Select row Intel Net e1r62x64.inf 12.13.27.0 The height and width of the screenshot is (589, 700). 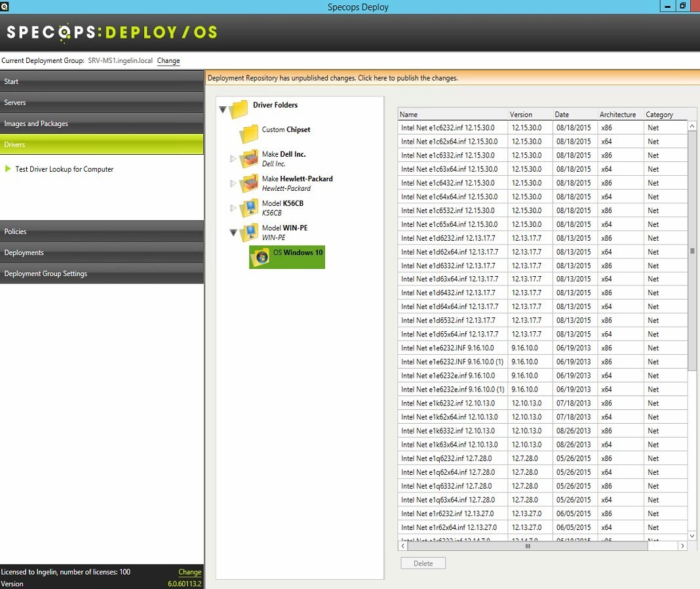click(x=542, y=527)
